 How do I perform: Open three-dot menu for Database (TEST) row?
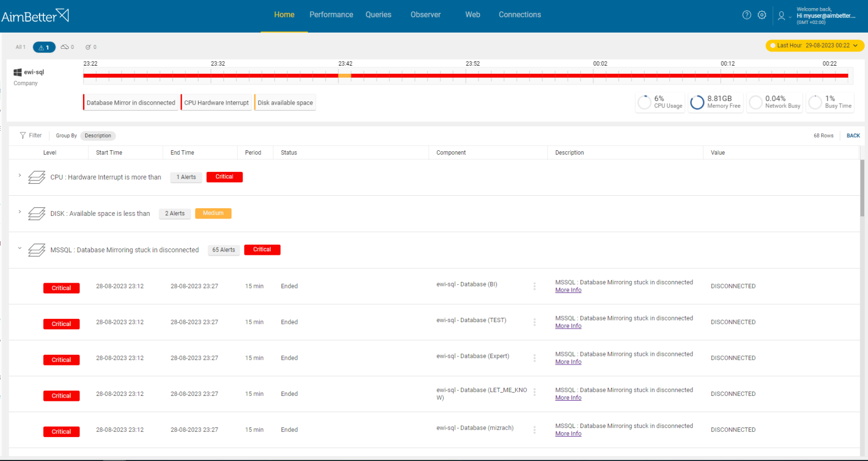point(534,322)
